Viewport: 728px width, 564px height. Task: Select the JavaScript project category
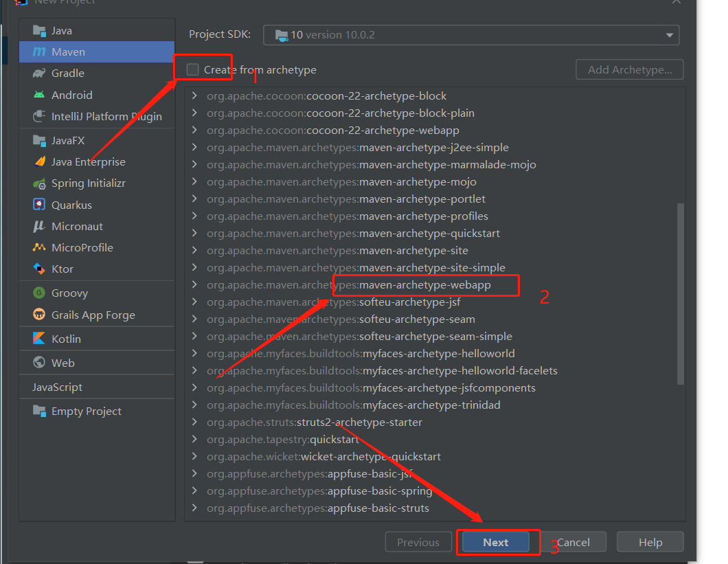click(97, 387)
